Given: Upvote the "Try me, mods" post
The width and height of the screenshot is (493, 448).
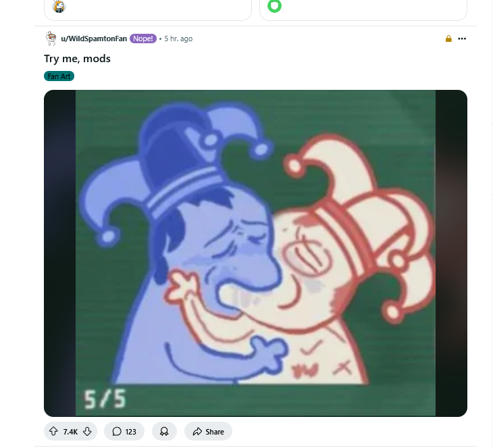Looking at the screenshot, I should [x=53, y=431].
